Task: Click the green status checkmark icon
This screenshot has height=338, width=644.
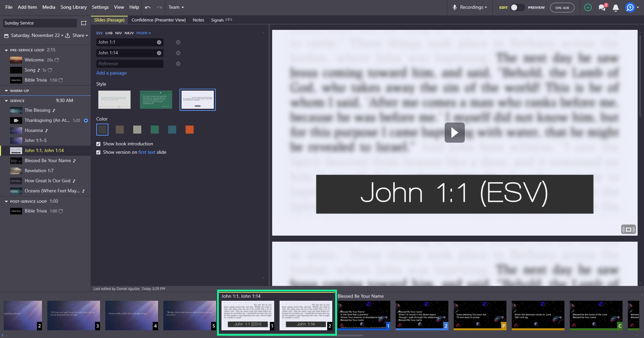Action: [588, 7]
